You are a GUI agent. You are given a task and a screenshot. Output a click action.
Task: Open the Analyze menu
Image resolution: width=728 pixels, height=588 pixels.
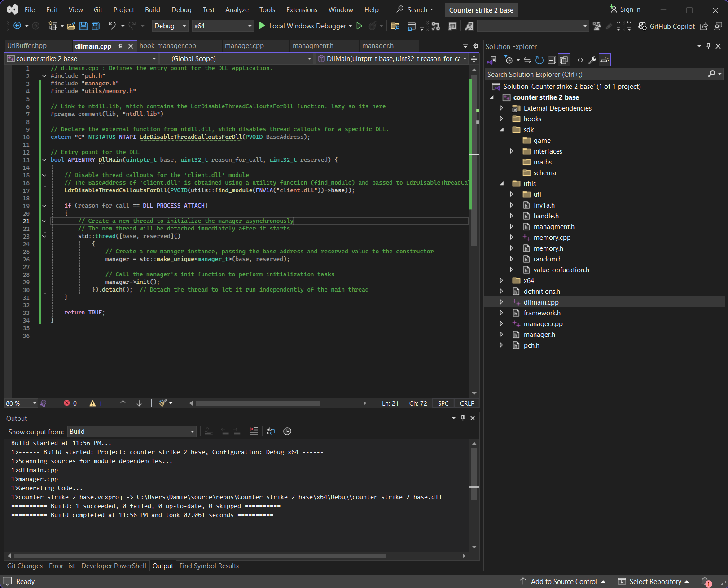tap(237, 10)
